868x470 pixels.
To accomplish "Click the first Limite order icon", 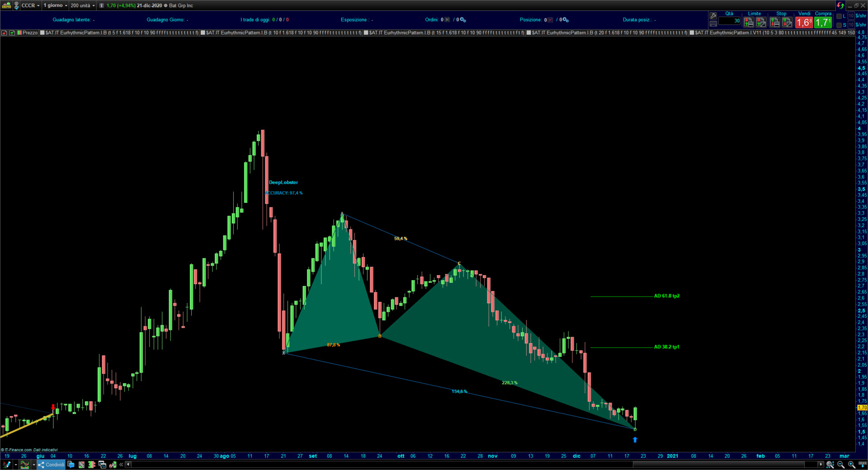I will [x=749, y=22].
